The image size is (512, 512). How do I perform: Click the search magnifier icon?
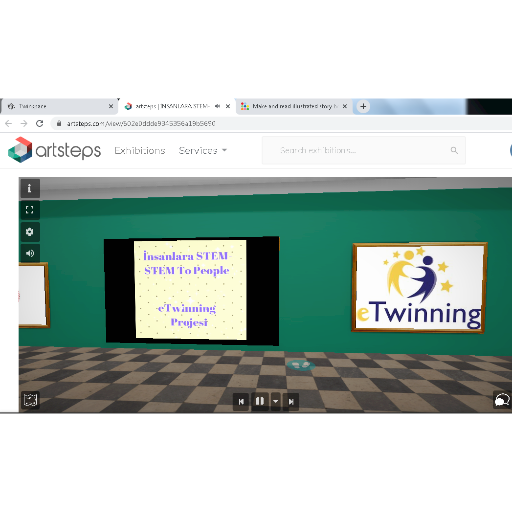[454, 150]
